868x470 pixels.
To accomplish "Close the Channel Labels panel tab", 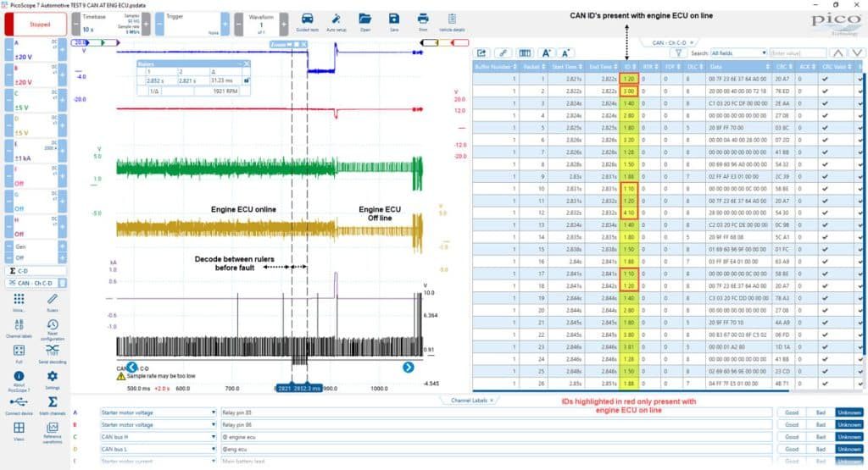I will (492, 401).
